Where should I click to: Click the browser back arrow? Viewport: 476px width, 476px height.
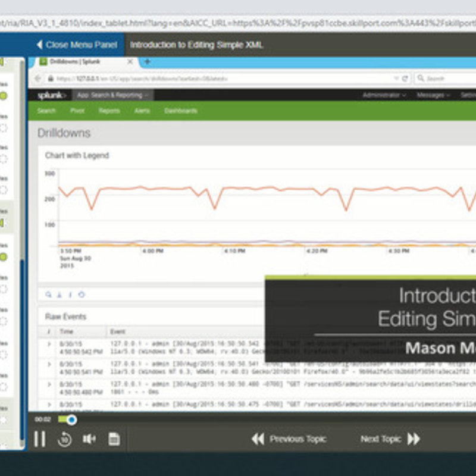pos(37,79)
